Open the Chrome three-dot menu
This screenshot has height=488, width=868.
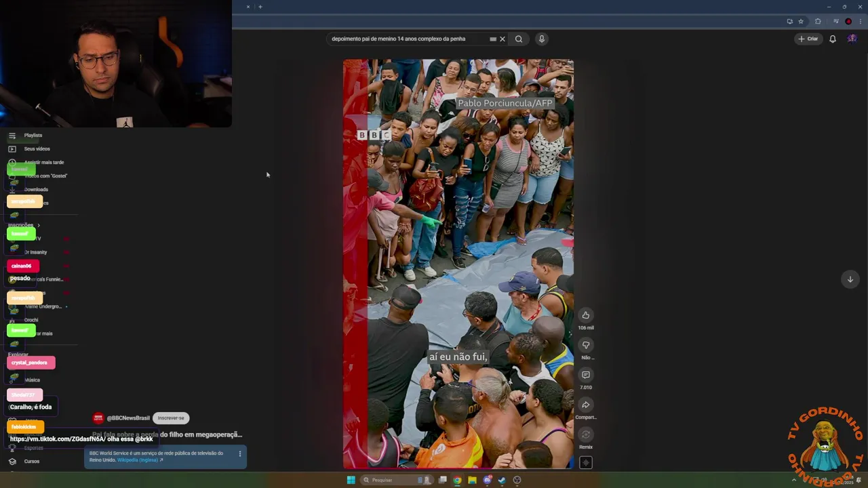(860, 21)
